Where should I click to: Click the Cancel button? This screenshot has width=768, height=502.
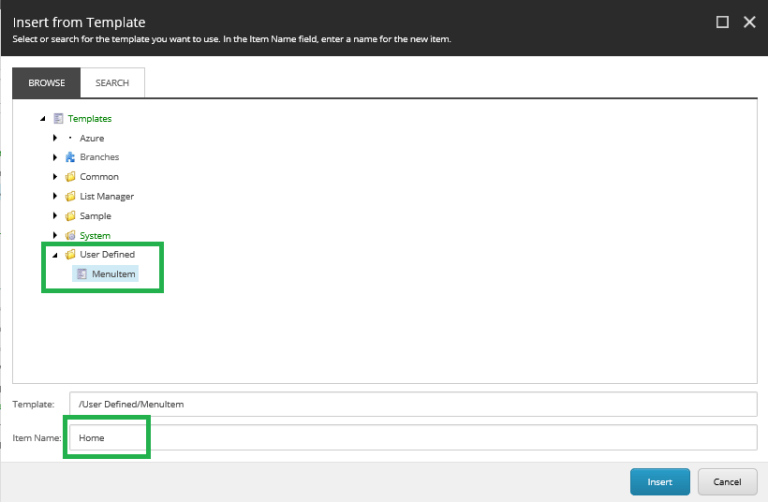click(727, 482)
